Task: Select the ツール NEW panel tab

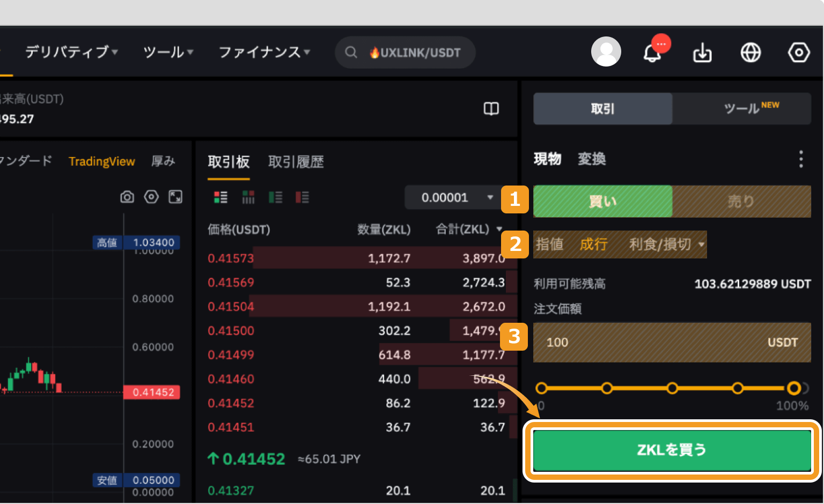Action: (742, 109)
